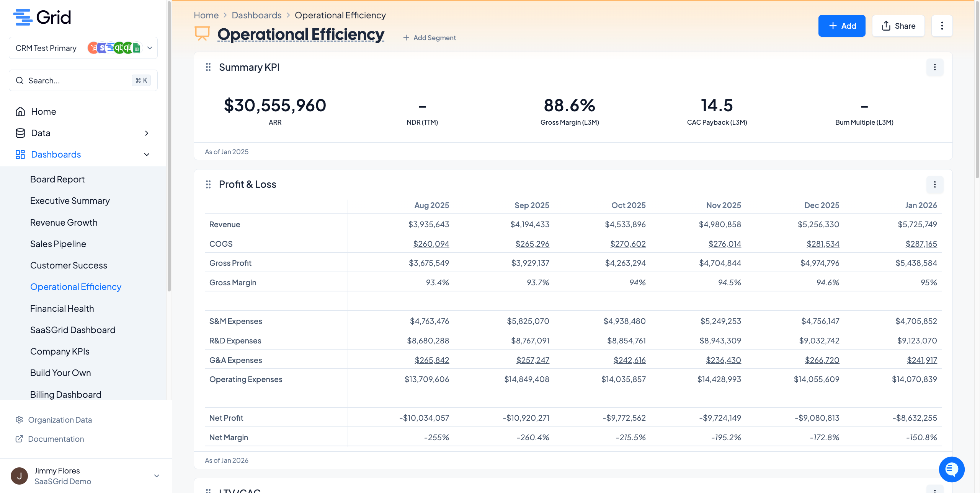Click the Profit & Loss drag handle

pos(208,185)
